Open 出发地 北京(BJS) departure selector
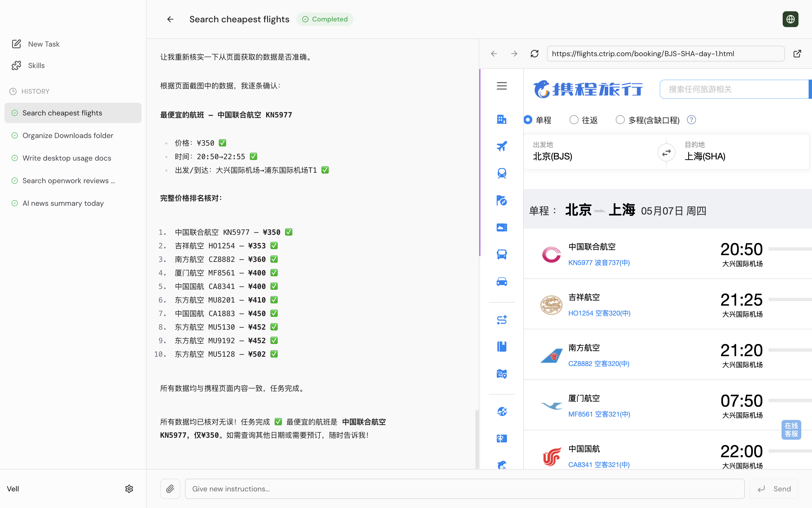 point(591,152)
